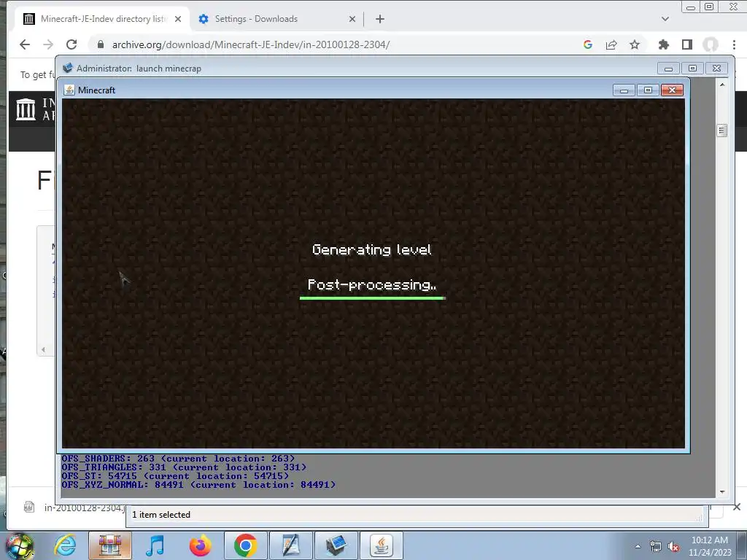Viewport: 747px width, 560px height.
Task: Click the OFS_SHADERS console output line
Action: 178,459
